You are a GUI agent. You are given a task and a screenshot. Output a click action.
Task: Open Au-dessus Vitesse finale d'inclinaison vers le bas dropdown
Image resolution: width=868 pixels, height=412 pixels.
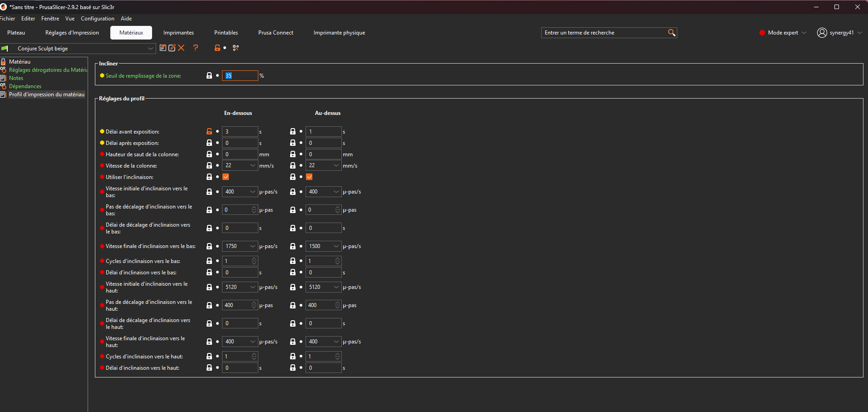[x=336, y=246]
